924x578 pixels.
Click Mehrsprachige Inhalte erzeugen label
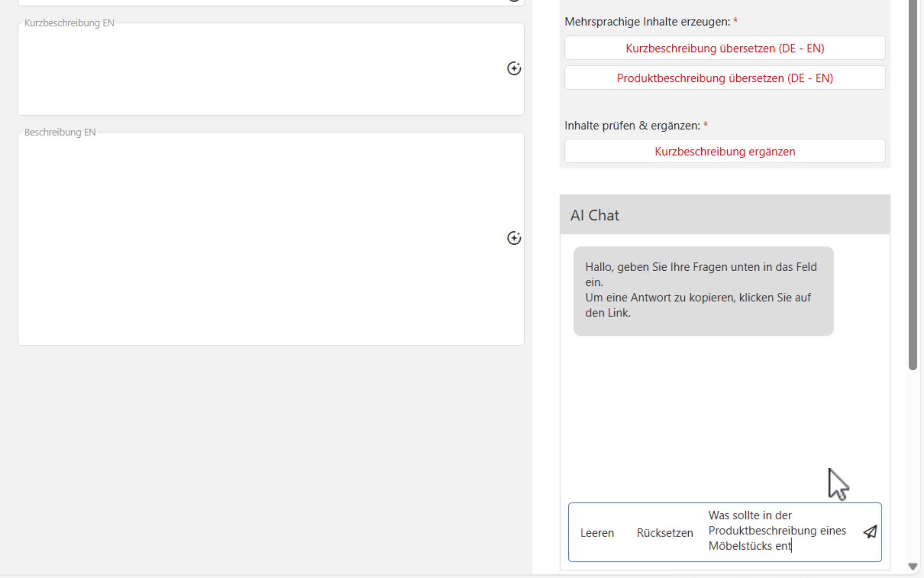(x=647, y=22)
